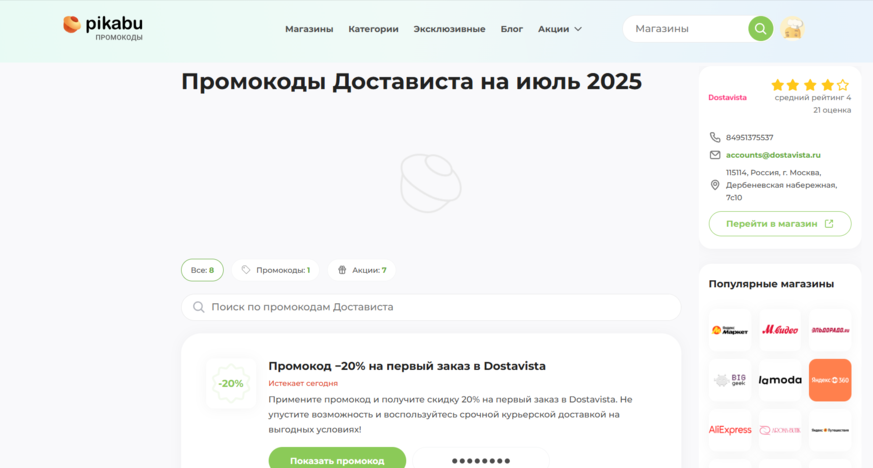Click the magnifier icon in promo code search
Image resolution: width=873 pixels, height=468 pixels.
click(198, 307)
